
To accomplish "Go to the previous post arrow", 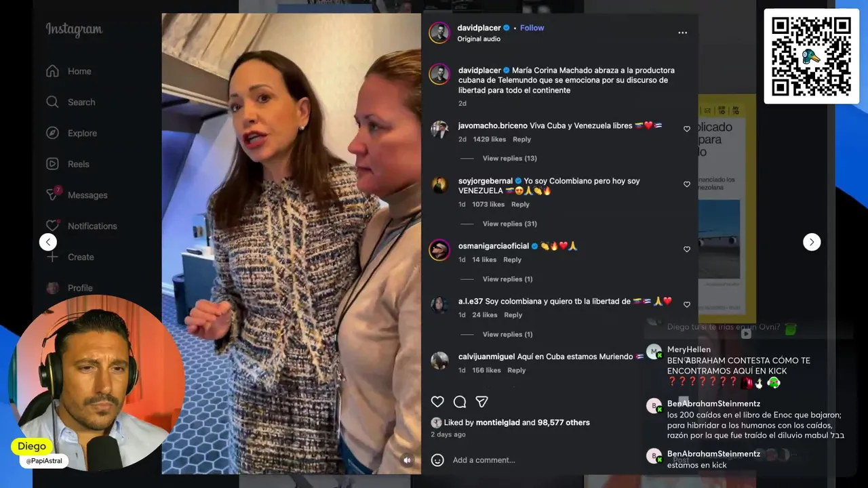I will 47,242.
